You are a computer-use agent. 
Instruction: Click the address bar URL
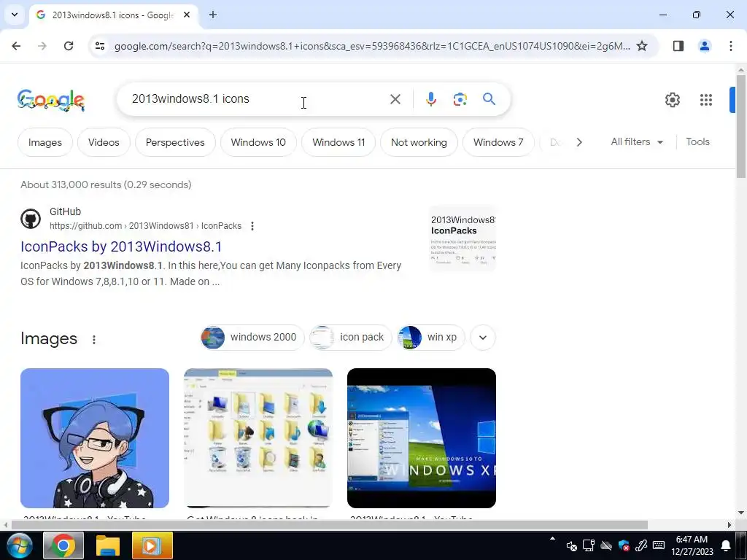tap(371, 46)
